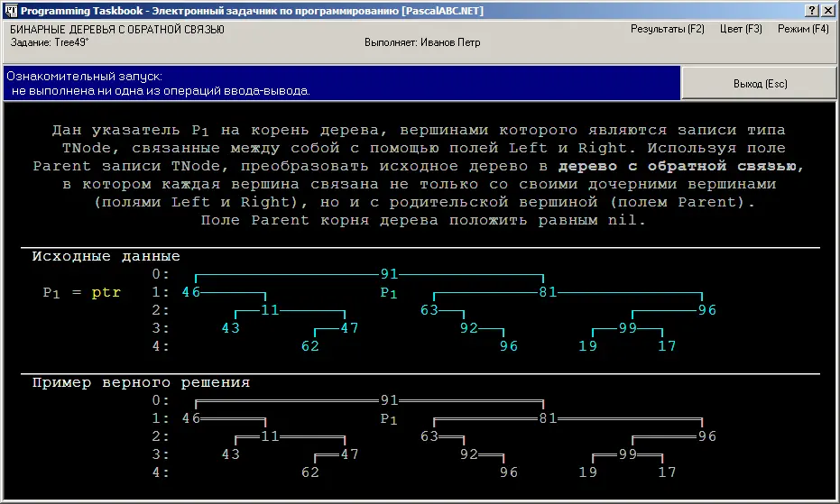The image size is (840, 504).
Task: Select the topic heading БИНАРНЫЕ ДЕРЕВЬЯ С ОБРАТНОЙ СВЯЗЬЮ
Action: click(117, 29)
